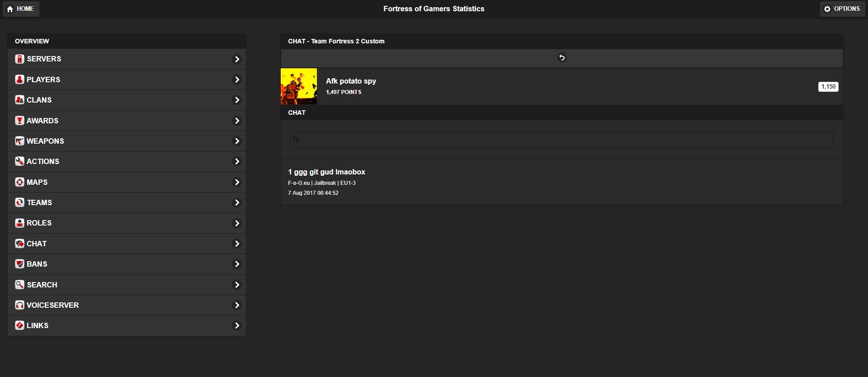Click the Bans shield icon
This screenshot has height=377, width=868.
point(19,264)
